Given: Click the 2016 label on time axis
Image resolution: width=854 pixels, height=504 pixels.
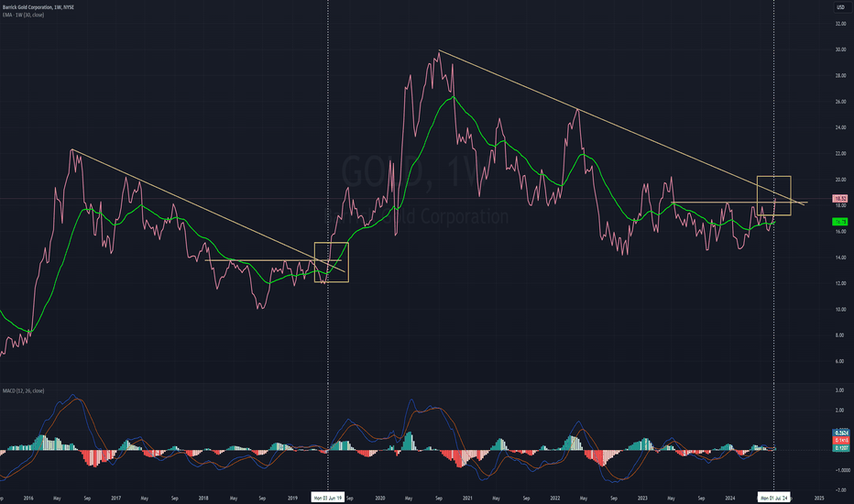Looking at the screenshot, I should pos(28,498).
